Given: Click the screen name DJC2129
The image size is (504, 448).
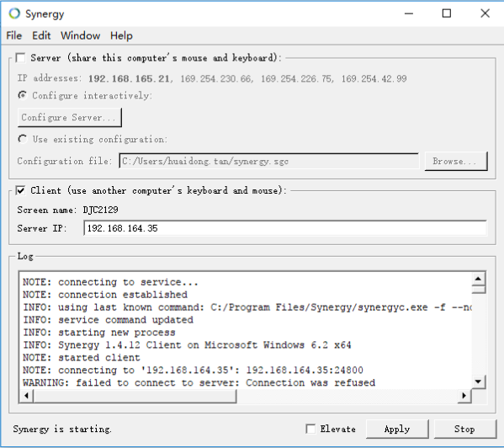Looking at the screenshot, I should pyautogui.click(x=101, y=210).
